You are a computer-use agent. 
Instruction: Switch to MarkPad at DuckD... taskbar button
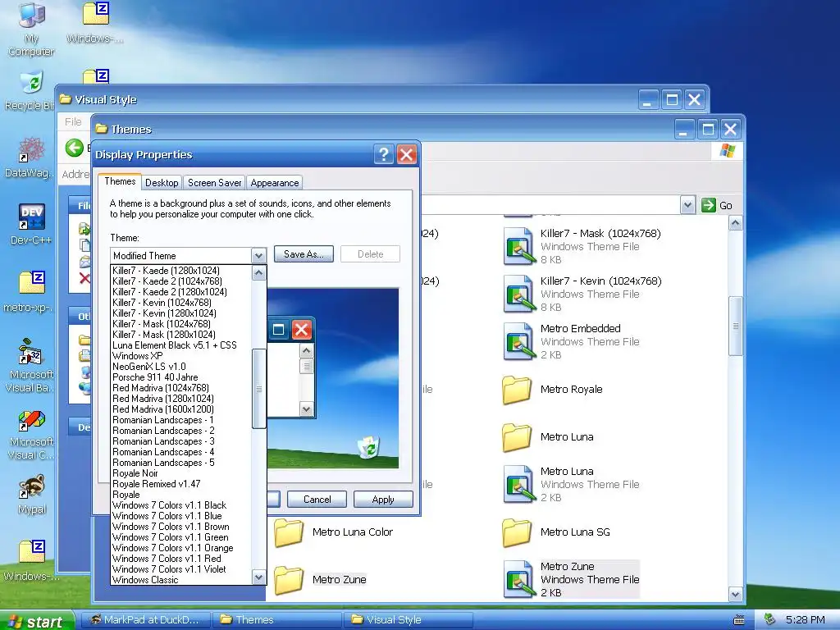click(x=146, y=620)
